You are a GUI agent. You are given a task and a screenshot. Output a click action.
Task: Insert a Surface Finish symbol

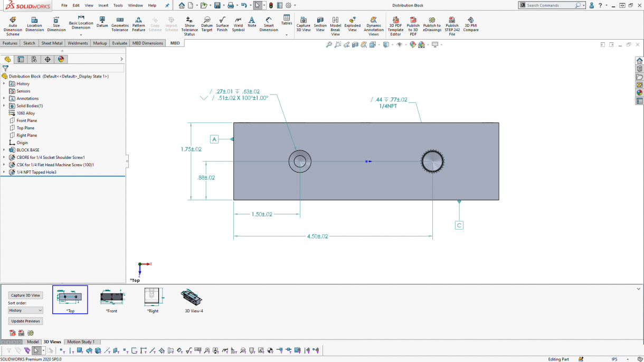(222, 24)
